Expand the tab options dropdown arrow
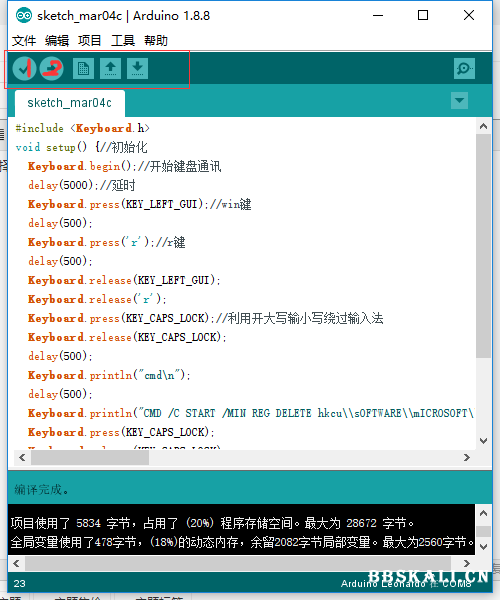The image size is (500, 600). [459, 101]
